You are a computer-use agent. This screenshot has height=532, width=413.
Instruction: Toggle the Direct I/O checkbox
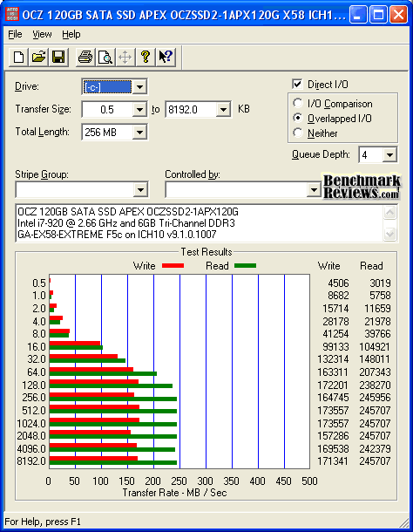(x=297, y=84)
